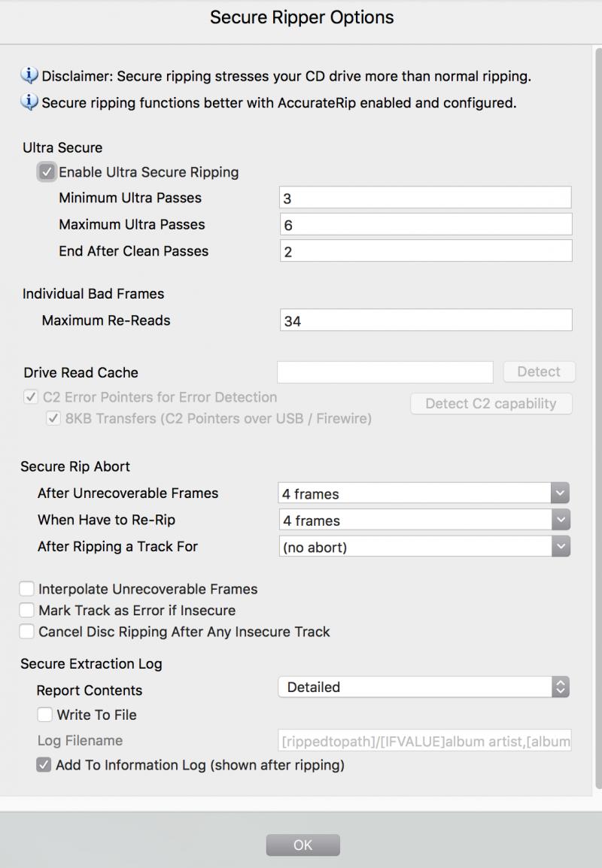This screenshot has width=602, height=868.
Task: Click the Detect C2 capability button
Action: (x=491, y=403)
